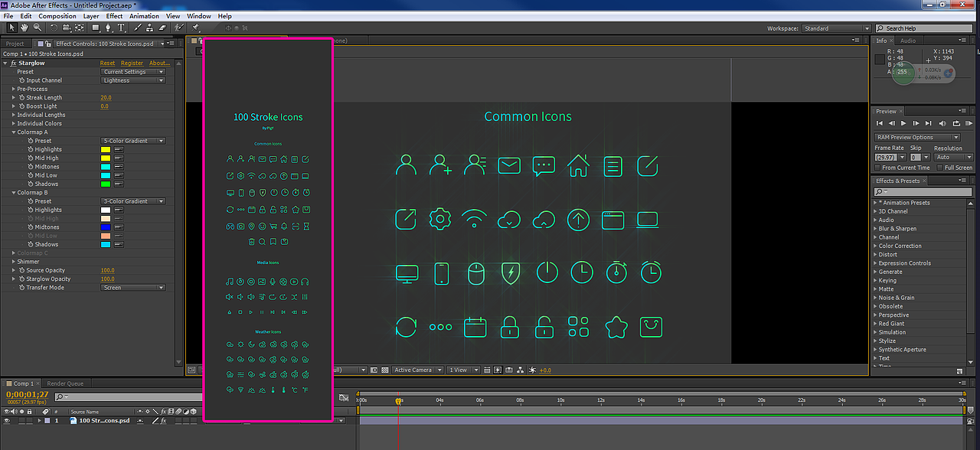Toggle transparency grid in viewer footer
Image resolution: width=980 pixels, height=450 pixels.
click(385, 370)
